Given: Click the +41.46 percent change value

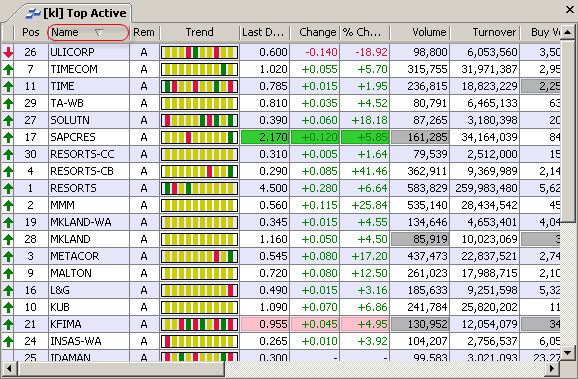Looking at the screenshot, I should (369, 171).
